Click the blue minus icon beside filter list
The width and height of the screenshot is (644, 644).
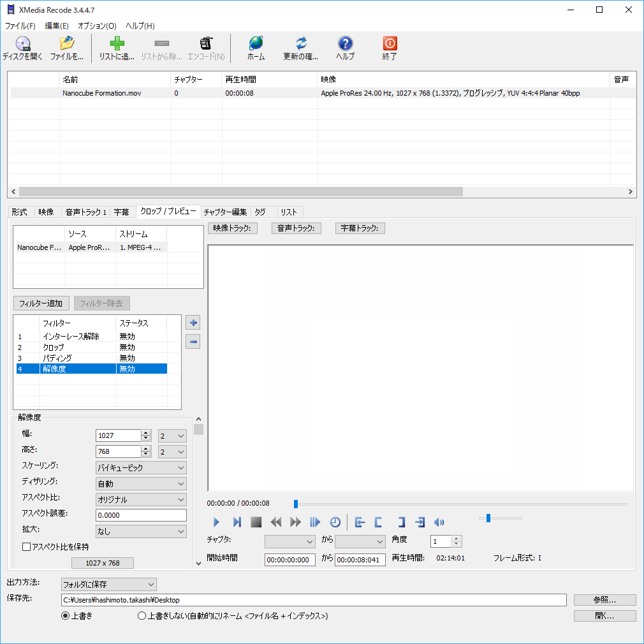(x=193, y=342)
